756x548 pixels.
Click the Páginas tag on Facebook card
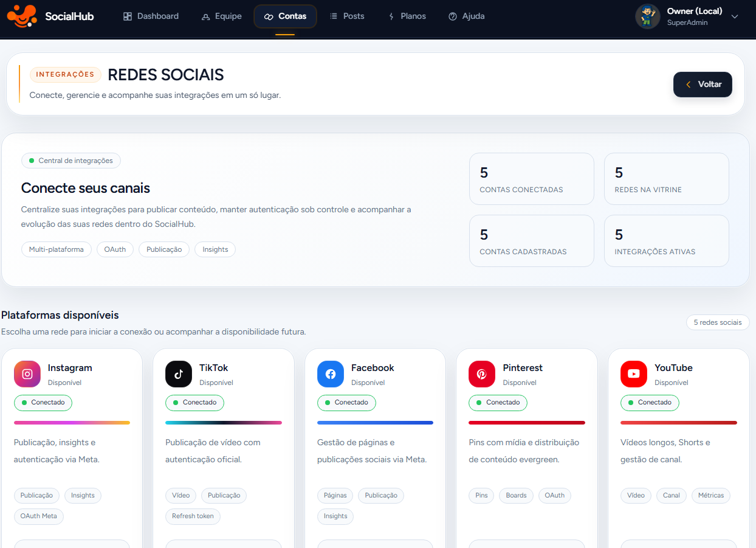[x=335, y=496]
